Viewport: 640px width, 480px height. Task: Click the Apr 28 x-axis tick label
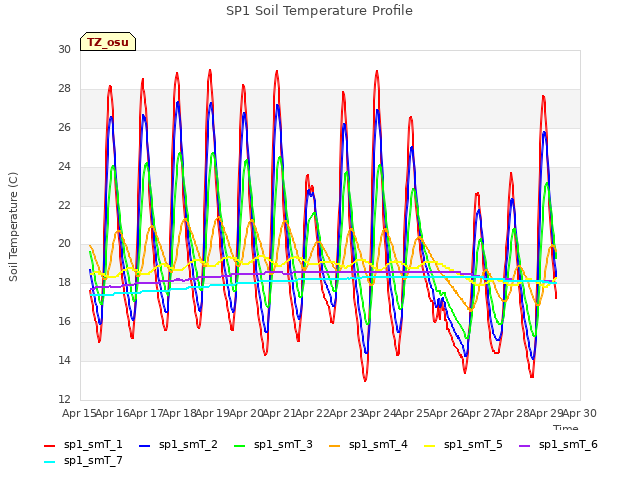tap(513, 414)
